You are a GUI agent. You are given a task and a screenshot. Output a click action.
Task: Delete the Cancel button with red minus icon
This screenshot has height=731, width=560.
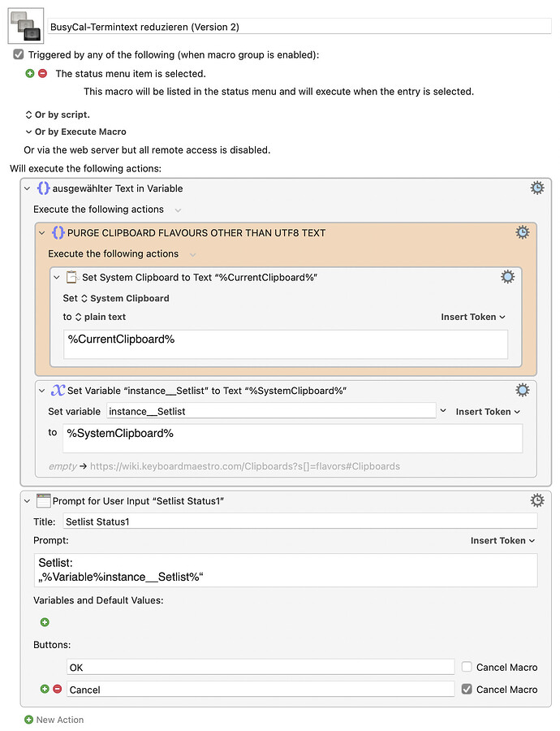[58, 690]
